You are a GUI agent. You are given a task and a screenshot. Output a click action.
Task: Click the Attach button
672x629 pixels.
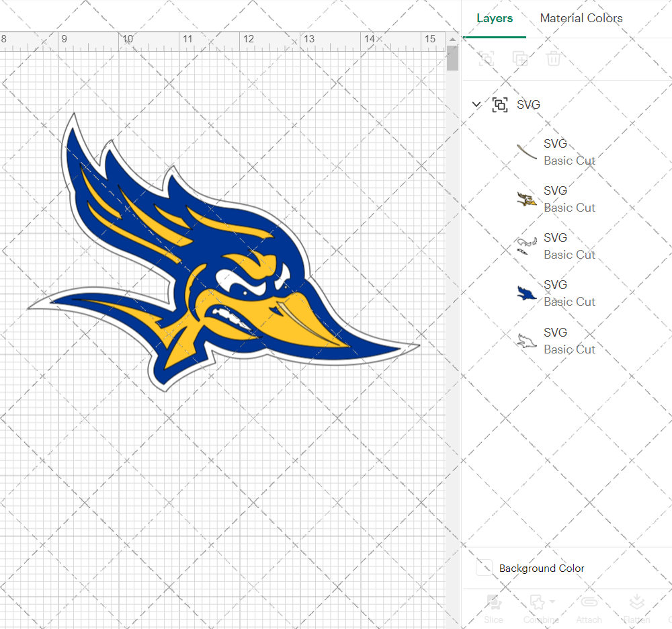(x=589, y=609)
